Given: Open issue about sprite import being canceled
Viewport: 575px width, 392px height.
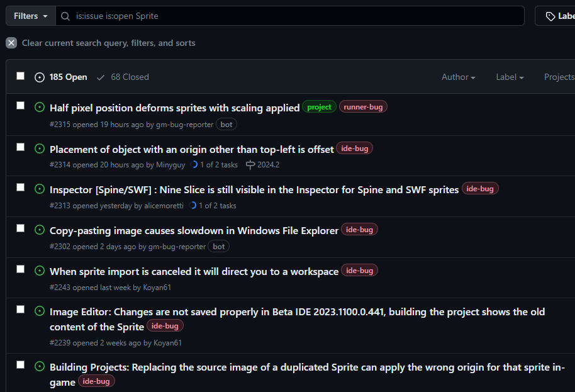Looking at the screenshot, I should pos(194,272).
